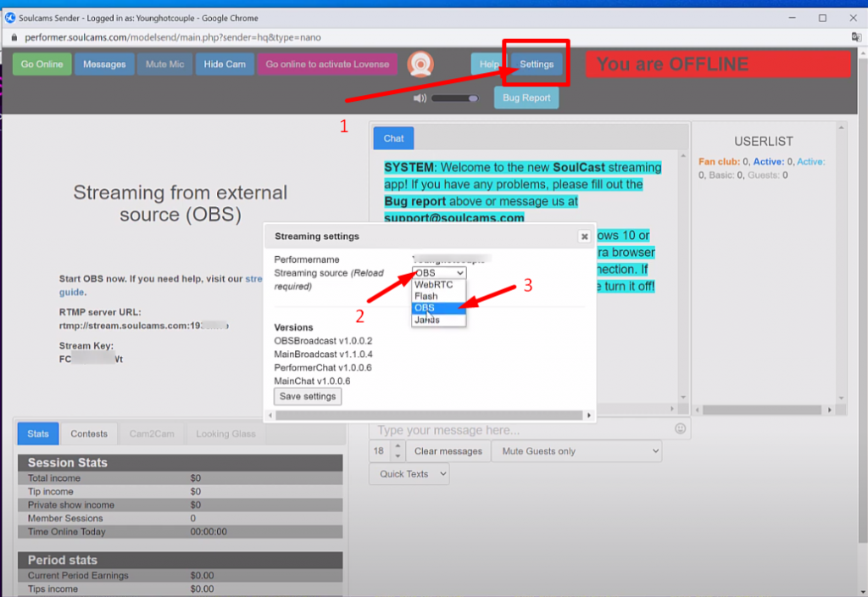Open the Contests tab
The width and height of the screenshot is (868, 597).
pos(89,433)
